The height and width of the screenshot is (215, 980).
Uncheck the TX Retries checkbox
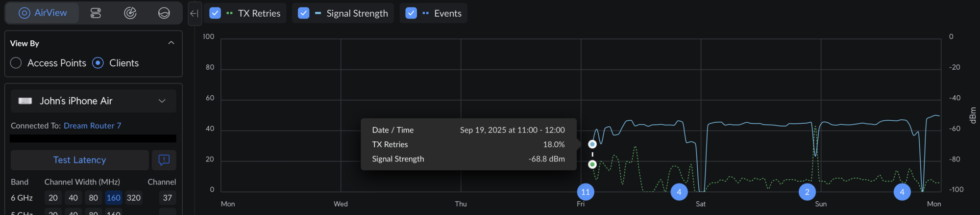[x=215, y=13]
